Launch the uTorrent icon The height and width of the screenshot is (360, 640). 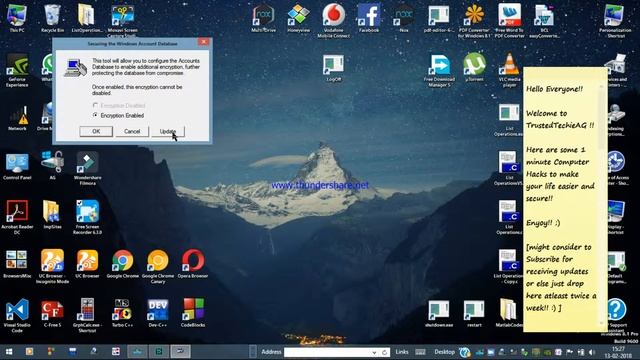(474, 67)
